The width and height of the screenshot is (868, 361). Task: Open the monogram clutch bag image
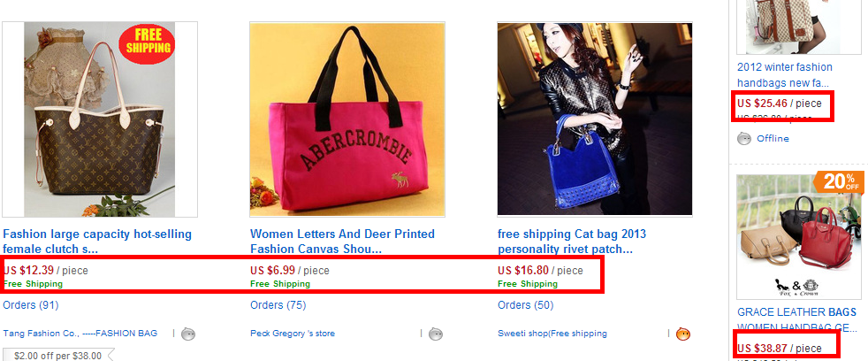click(100, 119)
